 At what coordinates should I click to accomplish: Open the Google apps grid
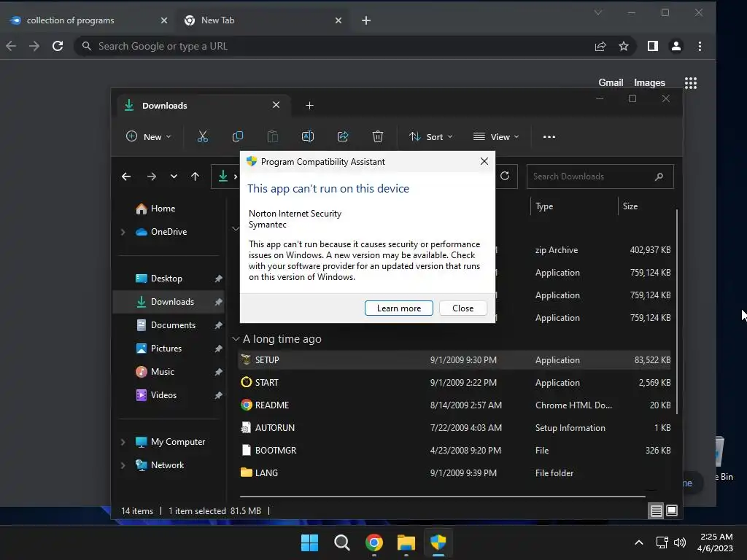(x=691, y=83)
